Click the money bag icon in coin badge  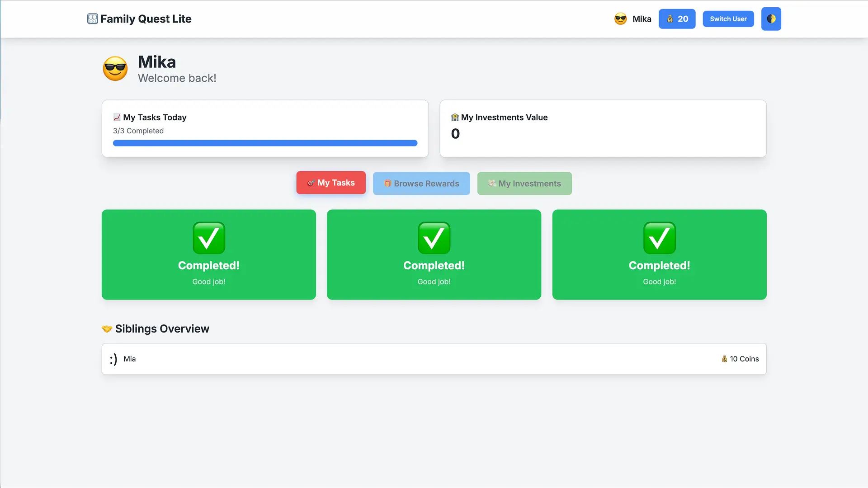click(670, 19)
